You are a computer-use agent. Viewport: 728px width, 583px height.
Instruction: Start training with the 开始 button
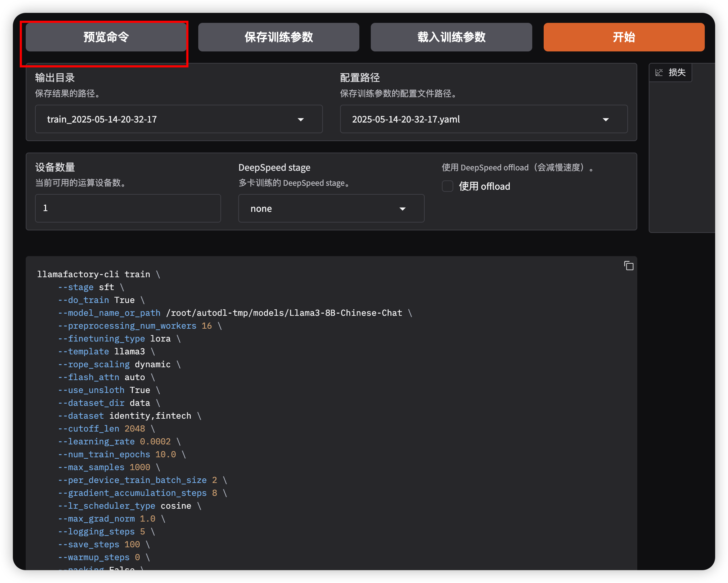pyautogui.click(x=624, y=37)
